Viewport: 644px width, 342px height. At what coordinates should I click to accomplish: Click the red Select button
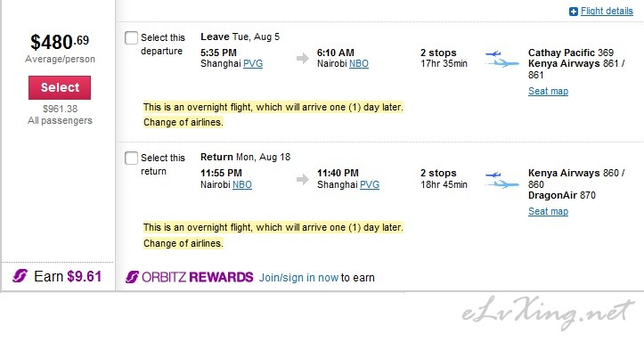point(60,87)
